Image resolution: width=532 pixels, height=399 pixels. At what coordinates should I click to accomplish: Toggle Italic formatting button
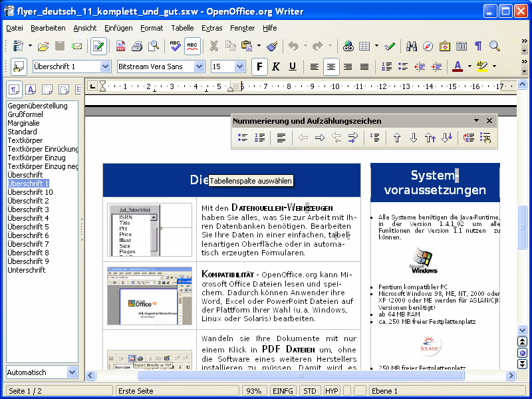click(275, 66)
